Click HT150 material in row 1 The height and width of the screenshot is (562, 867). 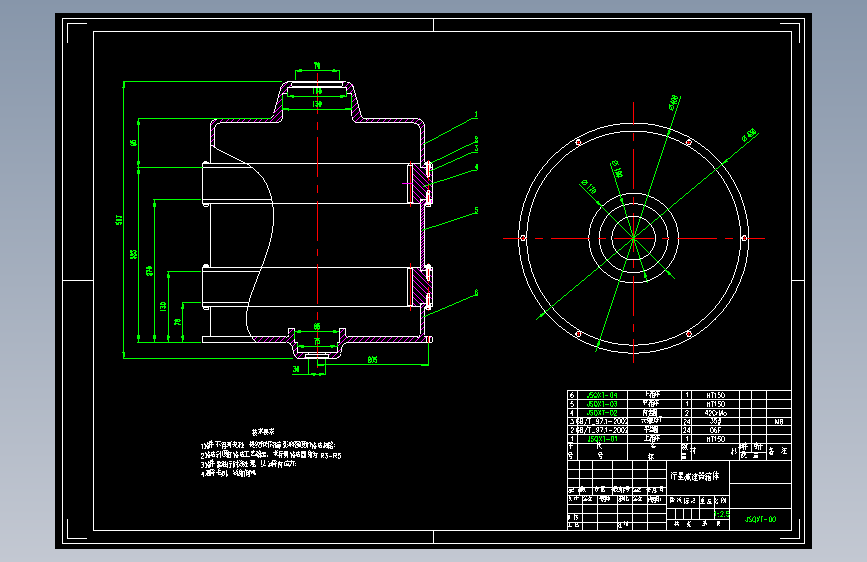715,439
